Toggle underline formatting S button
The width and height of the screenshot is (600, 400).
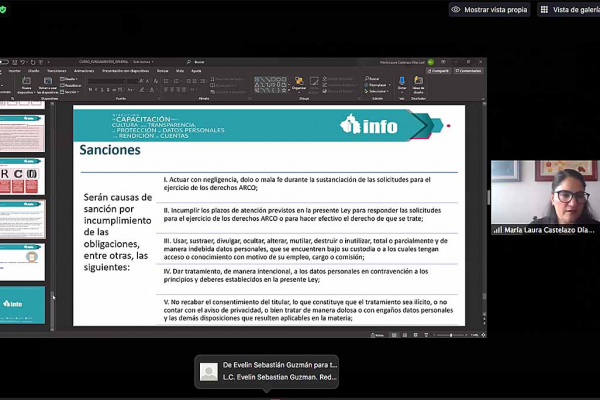pos(102,90)
